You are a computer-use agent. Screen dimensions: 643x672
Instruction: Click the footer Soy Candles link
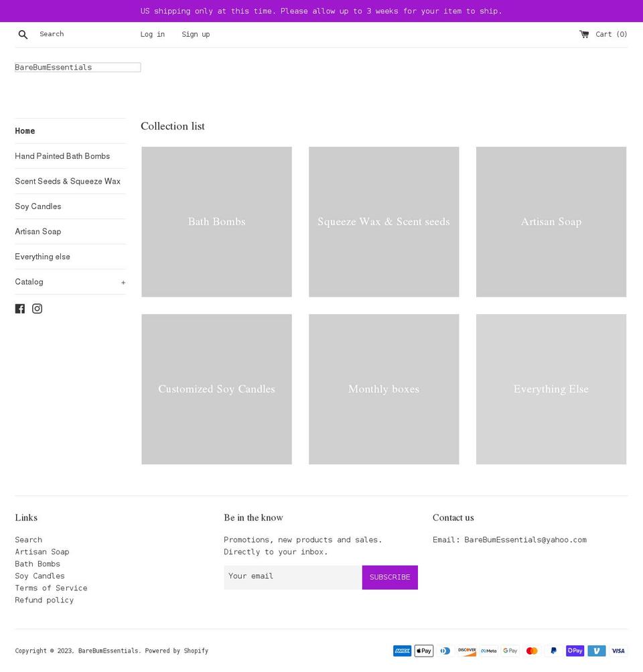pyautogui.click(x=40, y=576)
